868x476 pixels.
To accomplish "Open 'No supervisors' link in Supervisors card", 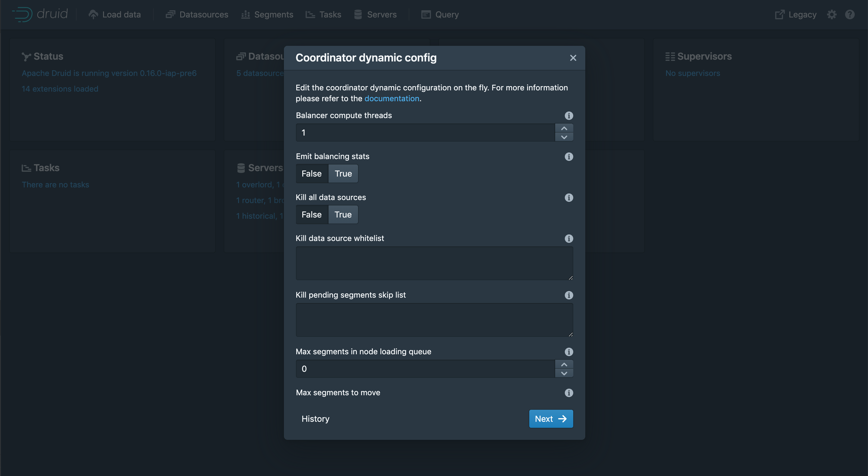I will [693, 73].
